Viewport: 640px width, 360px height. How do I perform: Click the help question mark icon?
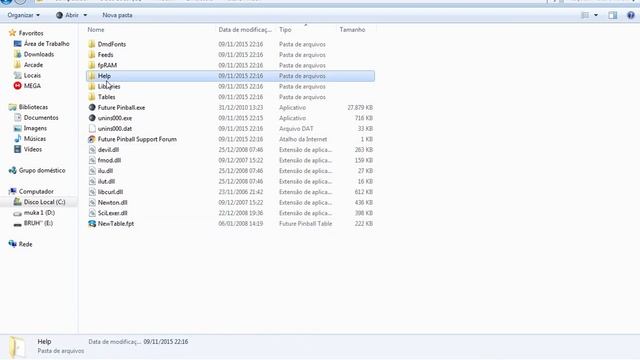coord(631,15)
